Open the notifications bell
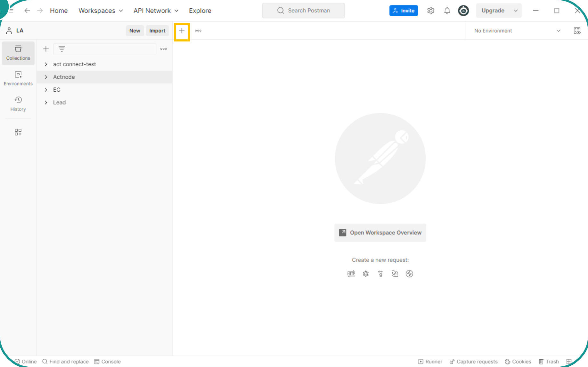The image size is (588, 367). coord(447,11)
